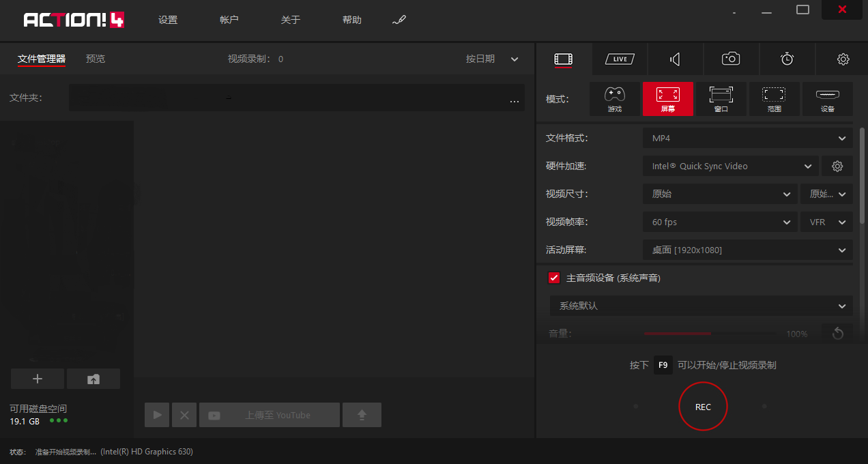This screenshot has width=868, height=464.
Task: Toggle 主音频设备 system sound checkbox
Action: (554, 278)
